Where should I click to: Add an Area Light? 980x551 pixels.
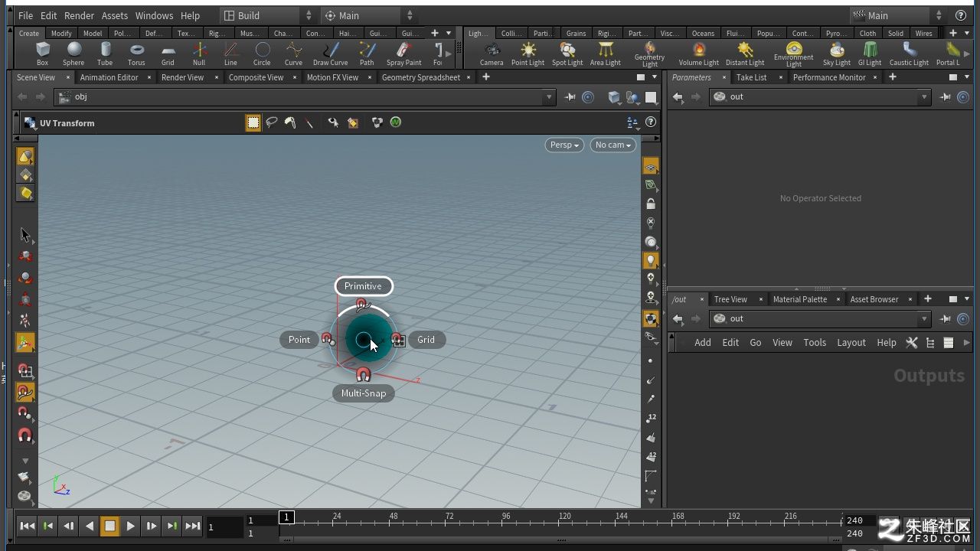[605, 54]
